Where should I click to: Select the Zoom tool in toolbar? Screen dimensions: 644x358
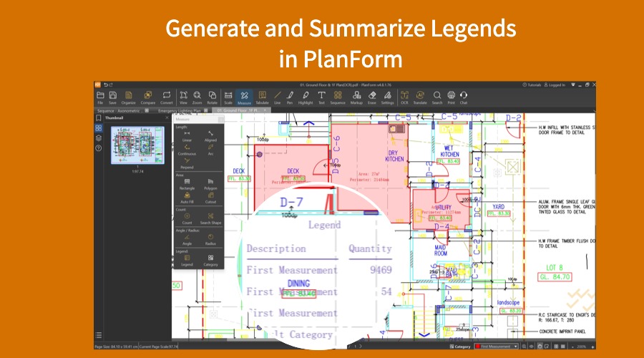click(197, 98)
